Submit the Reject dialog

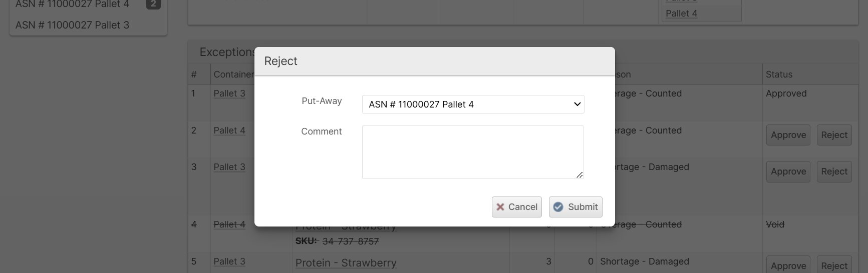click(x=575, y=207)
